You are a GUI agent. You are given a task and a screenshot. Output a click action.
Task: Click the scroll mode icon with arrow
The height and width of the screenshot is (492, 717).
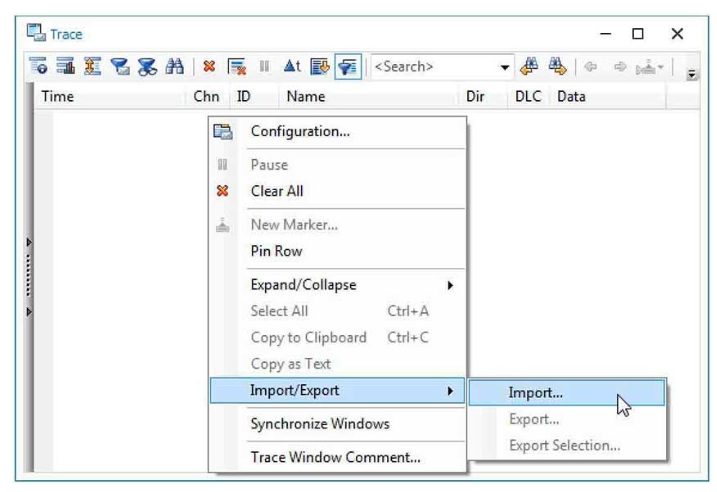320,67
